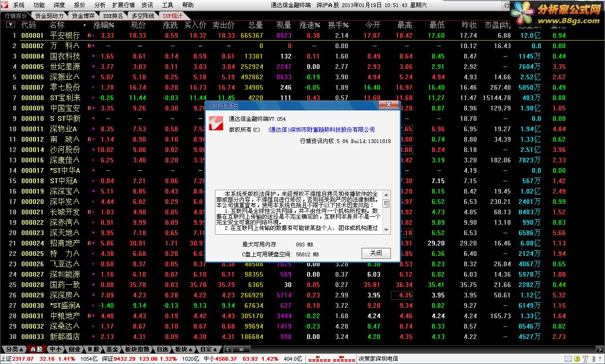Screen dimensions: 605x364
Task: Sort by the 昨收 column header
Action: point(469,25)
